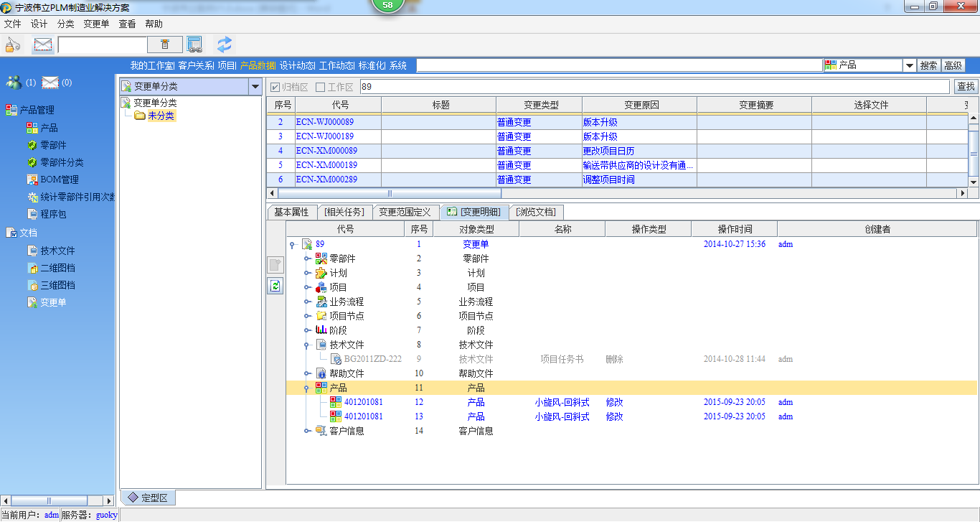Open the 变更单 menu
This screenshot has width=980, height=522.
96,24
